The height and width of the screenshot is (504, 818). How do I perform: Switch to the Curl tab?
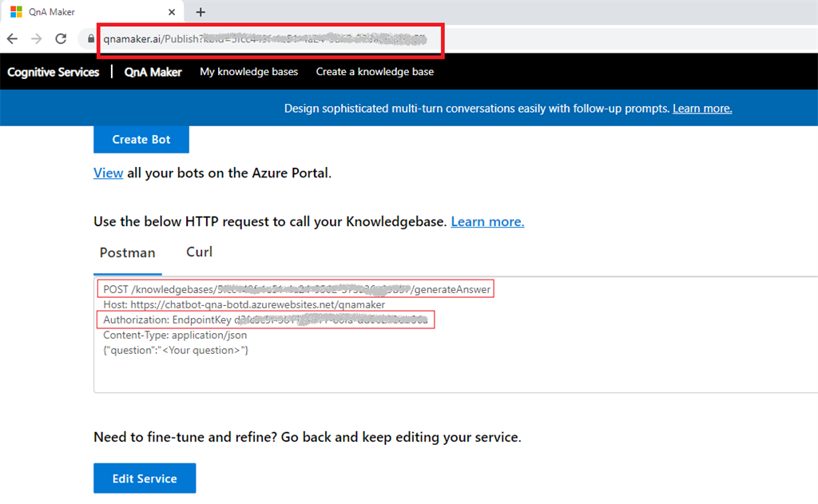point(199,252)
